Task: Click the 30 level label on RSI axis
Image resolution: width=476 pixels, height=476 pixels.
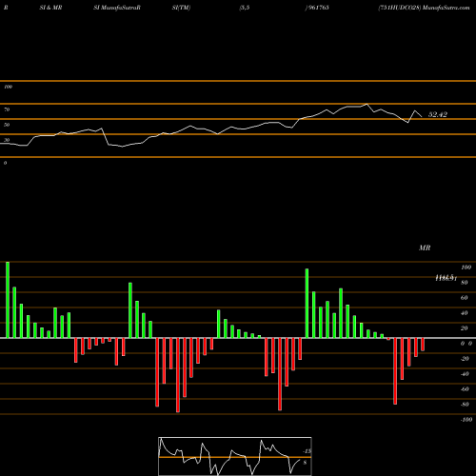Action: click(x=7, y=140)
